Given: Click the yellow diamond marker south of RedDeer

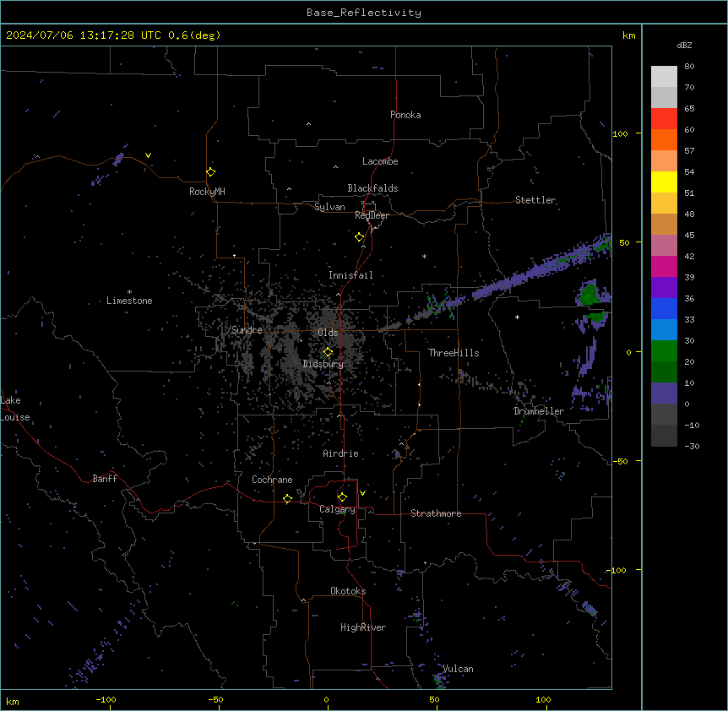Looking at the screenshot, I should (x=359, y=237).
